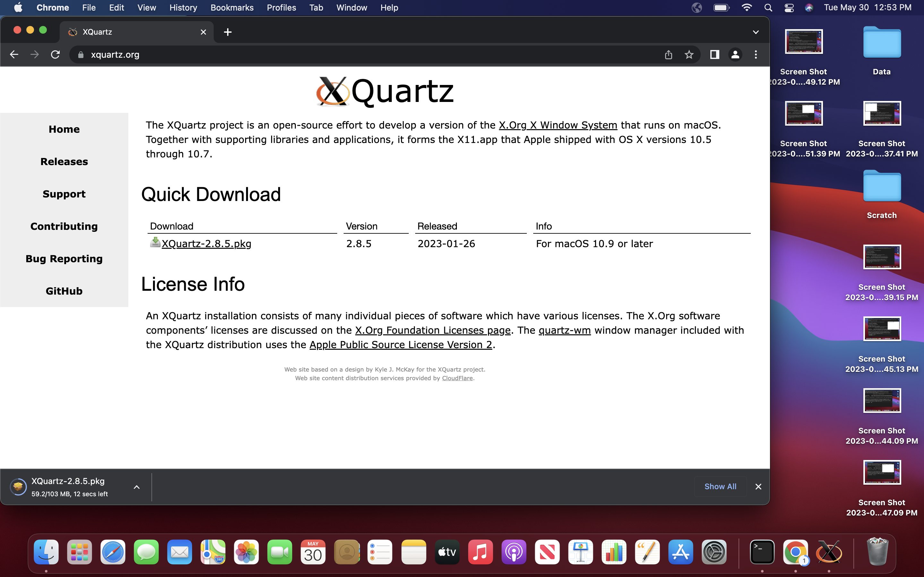Open Chrome three-dot menu
The height and width of the screenshot is (577, 924).
coord(756,54)
